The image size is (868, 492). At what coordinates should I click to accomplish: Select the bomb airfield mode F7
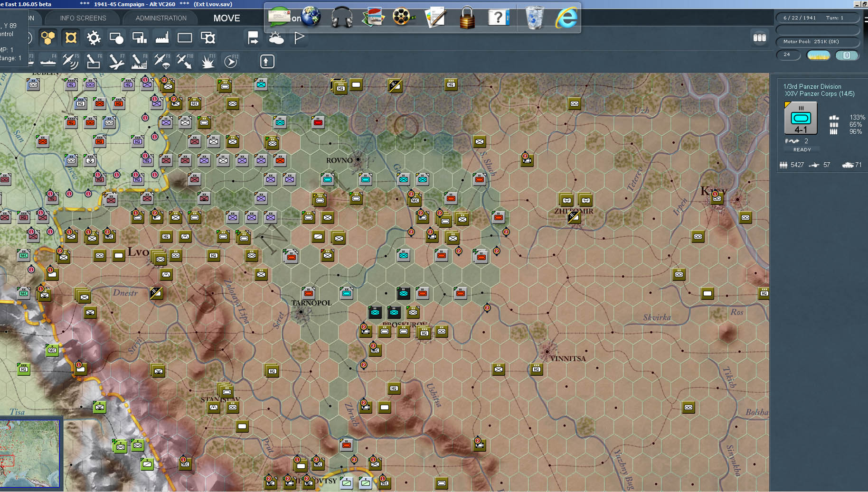coord(116,61)
